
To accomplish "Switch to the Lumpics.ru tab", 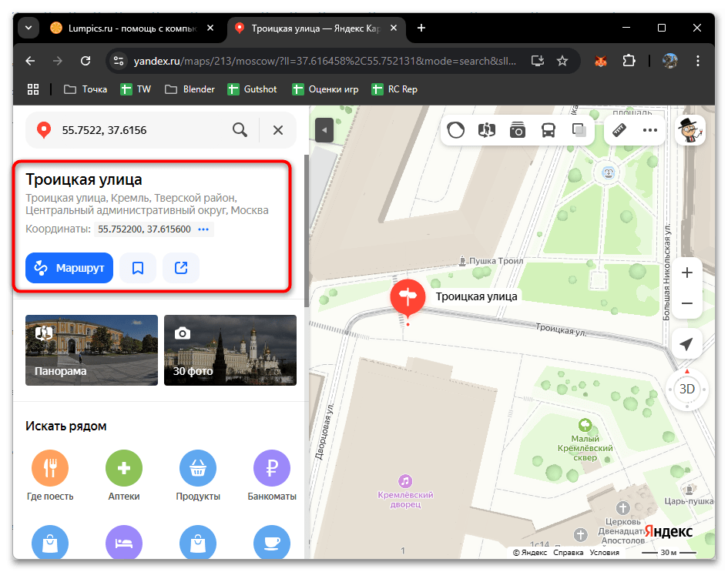I will tap(133, 28).
